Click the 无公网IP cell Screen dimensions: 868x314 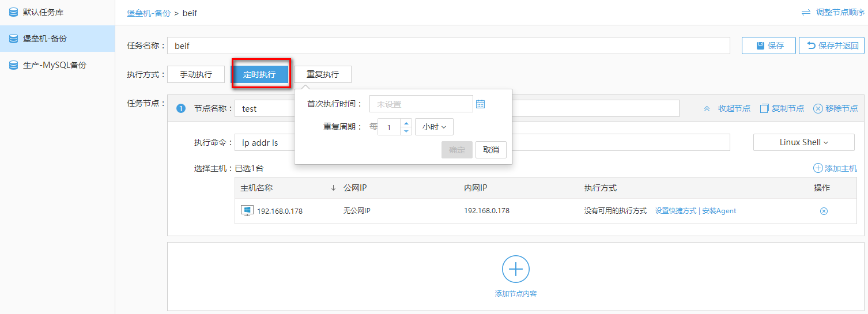(x=357, y=211)
